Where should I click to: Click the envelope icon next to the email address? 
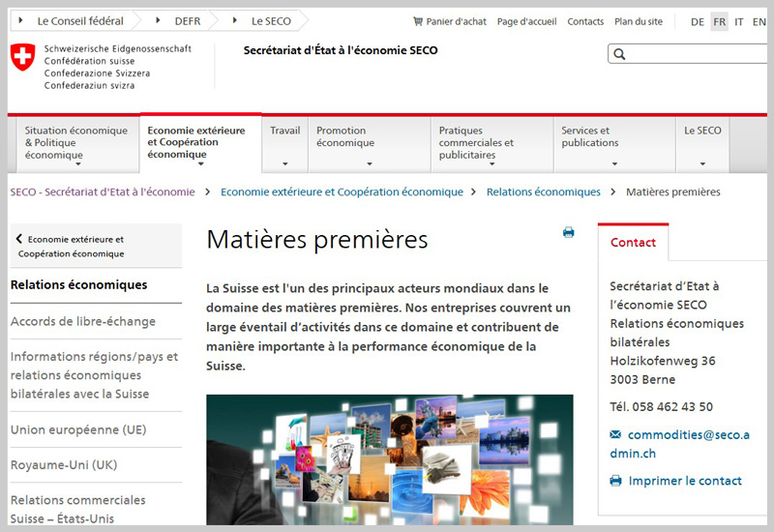[x=615, y=435]
